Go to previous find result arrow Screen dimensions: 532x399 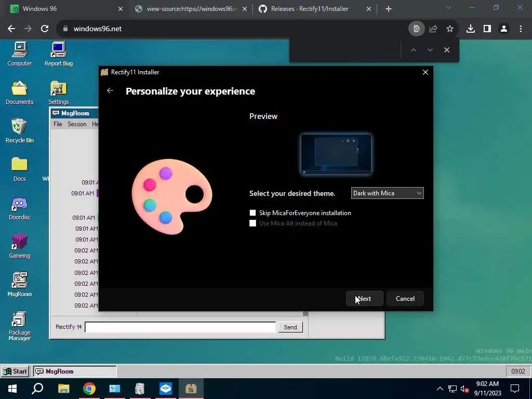[x=413, y=50]
